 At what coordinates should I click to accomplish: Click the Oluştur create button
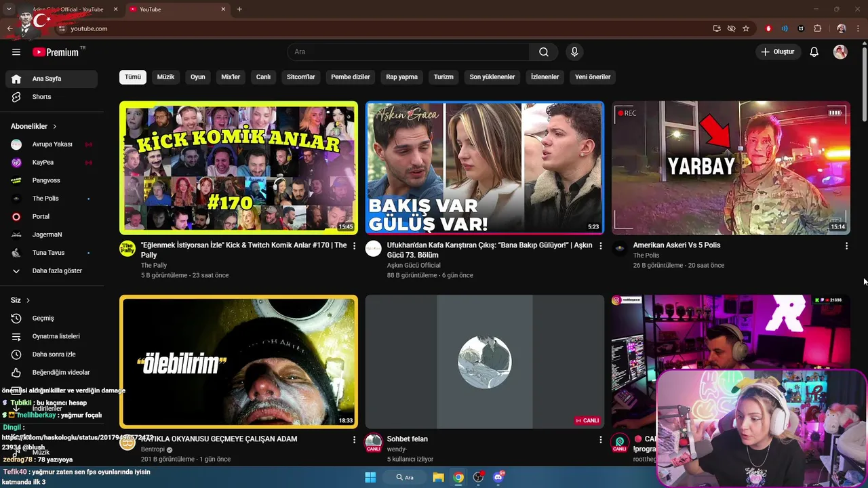777,52
